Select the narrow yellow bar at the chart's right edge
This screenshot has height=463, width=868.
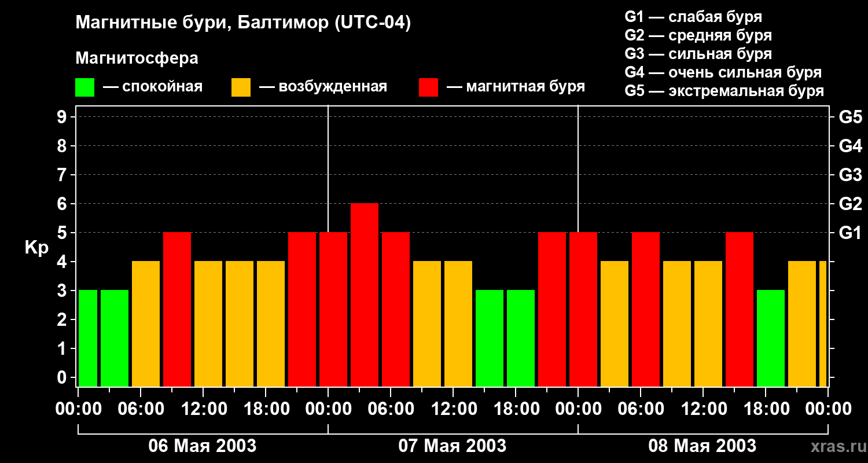point(823,323)
